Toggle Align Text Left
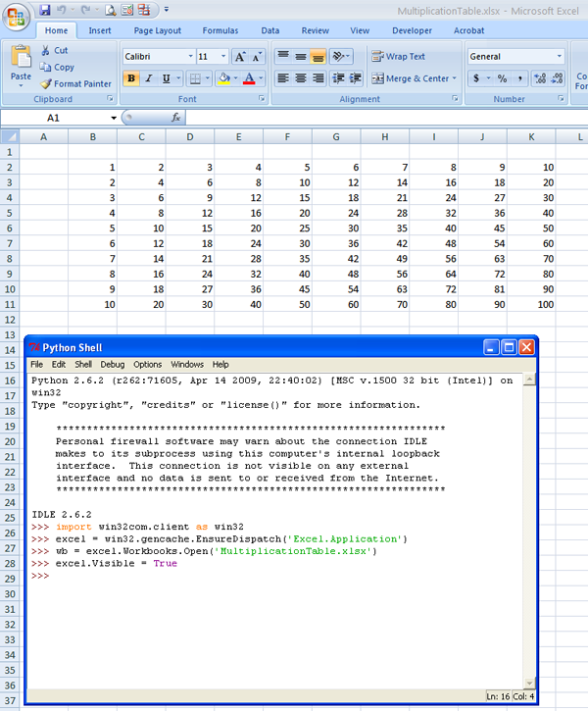The width and height of the screenshot is (588, 711). (283, 78)
